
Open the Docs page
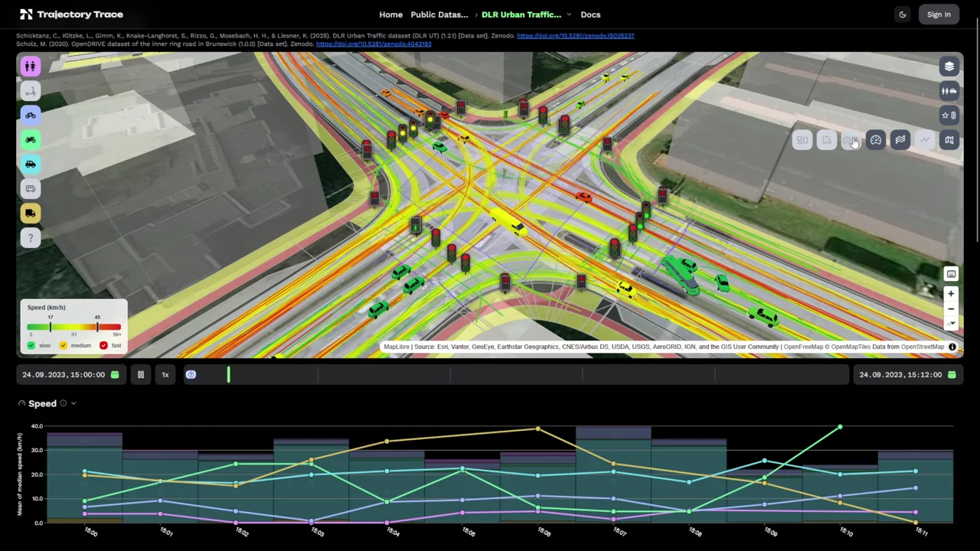click(x=590, y=15)
